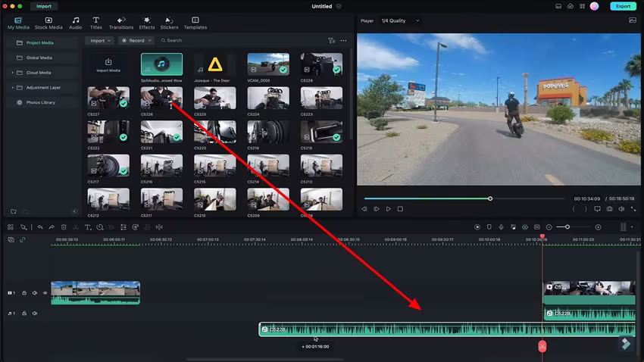Enter fullscreen preview

tap(633, 209)
